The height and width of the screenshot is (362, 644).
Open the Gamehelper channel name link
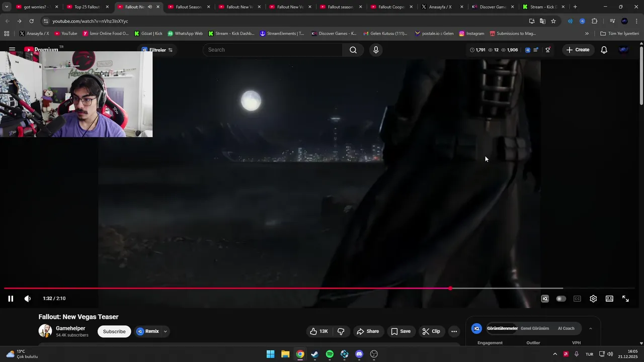tap(70, 328)
